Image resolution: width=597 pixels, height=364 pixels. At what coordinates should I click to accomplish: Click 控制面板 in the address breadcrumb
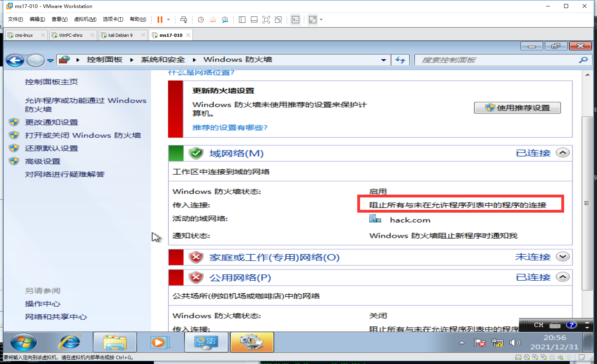click(x=104, y=60)
